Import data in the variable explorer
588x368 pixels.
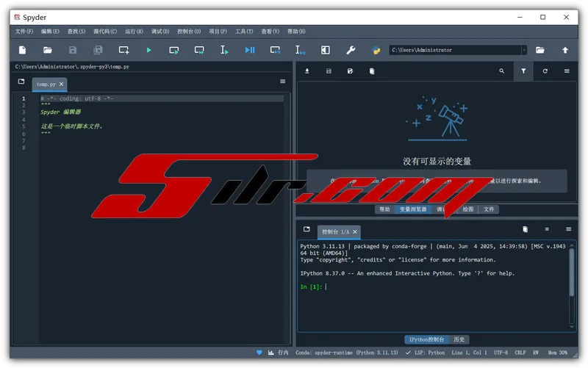pos(307,71)
